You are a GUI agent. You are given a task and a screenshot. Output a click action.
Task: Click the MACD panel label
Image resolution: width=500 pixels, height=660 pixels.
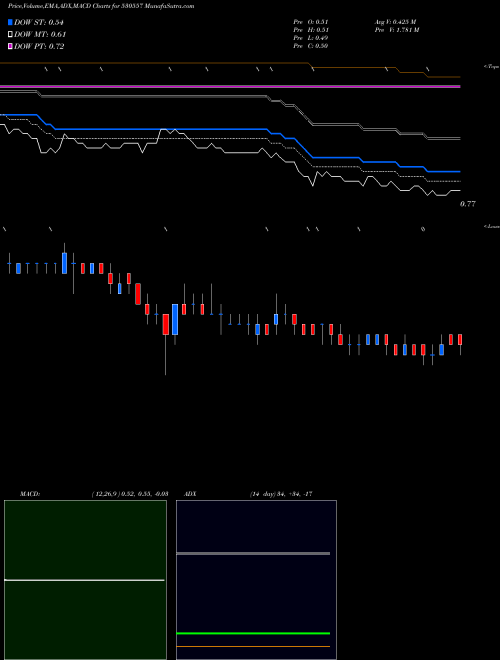click(x=30, y=494)
